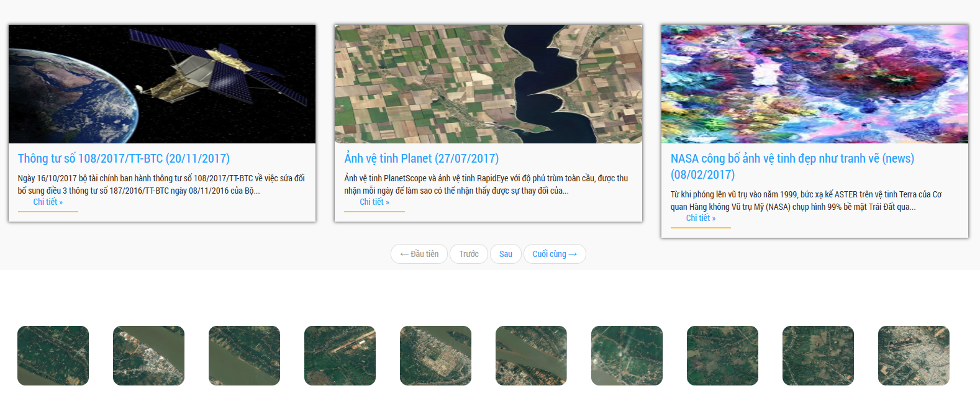Select the sixth gallery thumbnail with a brown river

coord(531,356)
